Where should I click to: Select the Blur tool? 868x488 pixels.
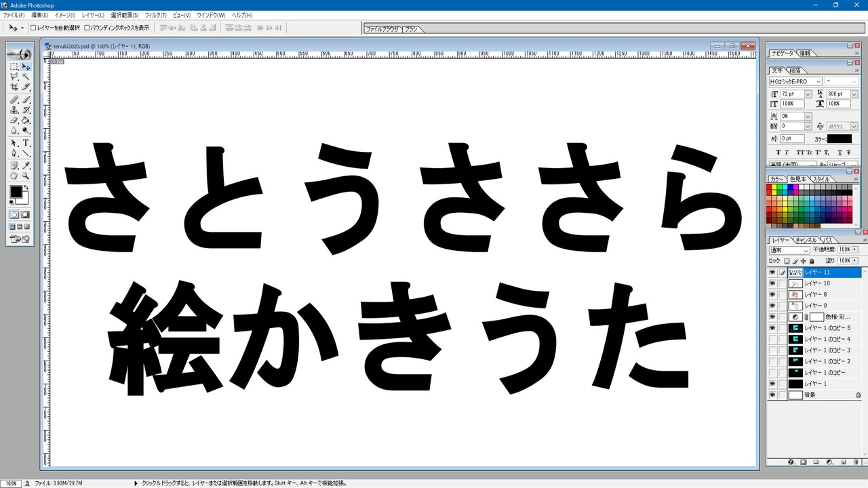(14, 130)
